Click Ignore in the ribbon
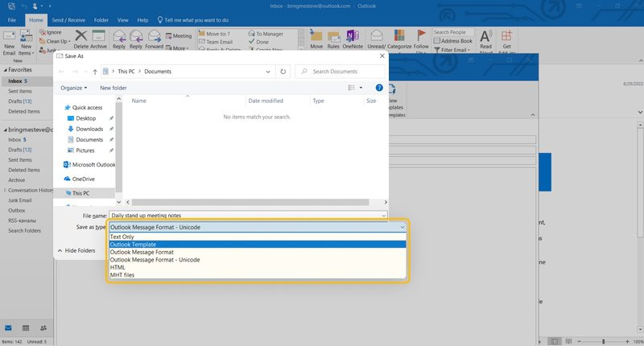 pyautogui.click(x=51, y=32)
